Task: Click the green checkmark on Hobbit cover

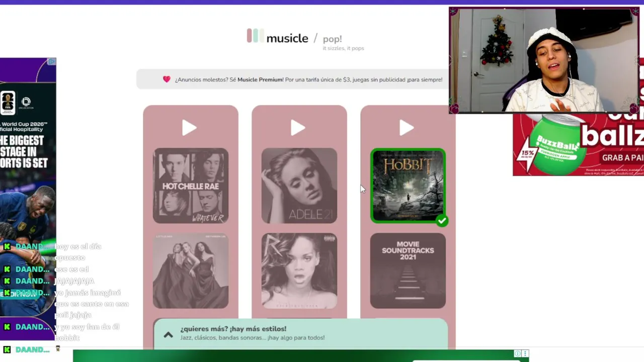Action: click(442, 220)
